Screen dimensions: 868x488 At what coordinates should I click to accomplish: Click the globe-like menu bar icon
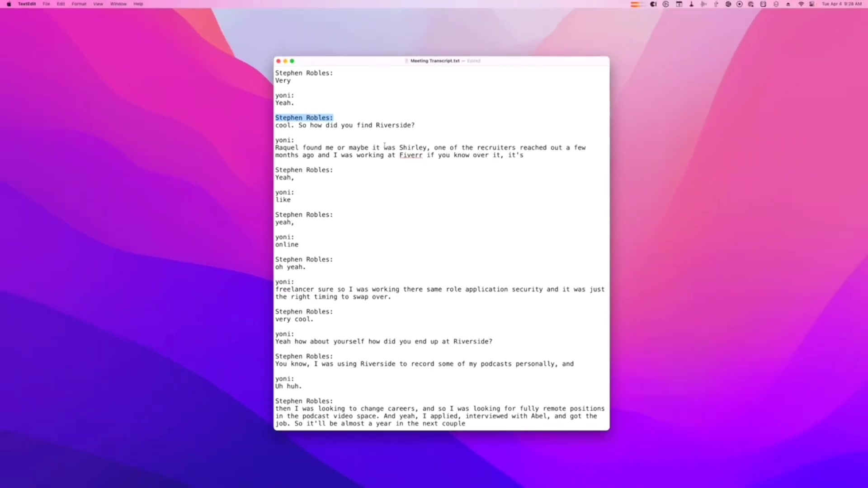coord(728,4)
